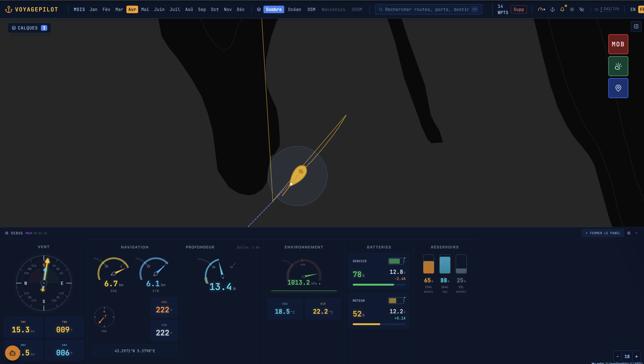644x364 pixels.
Task: Open the orange robot assistant button
Action: 13,353
